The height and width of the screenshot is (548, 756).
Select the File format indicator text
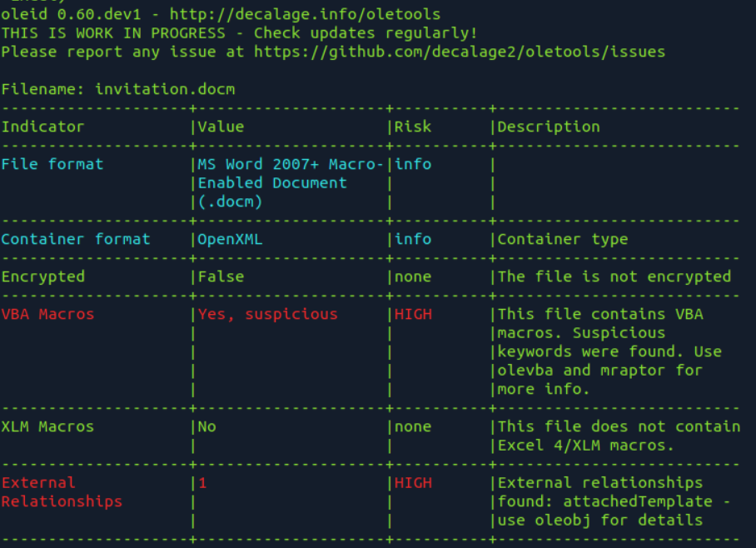(x=52, y=165)
